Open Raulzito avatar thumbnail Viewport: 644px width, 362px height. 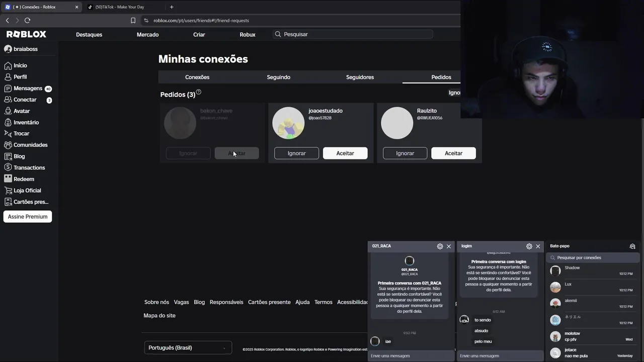tap(397, 123)
